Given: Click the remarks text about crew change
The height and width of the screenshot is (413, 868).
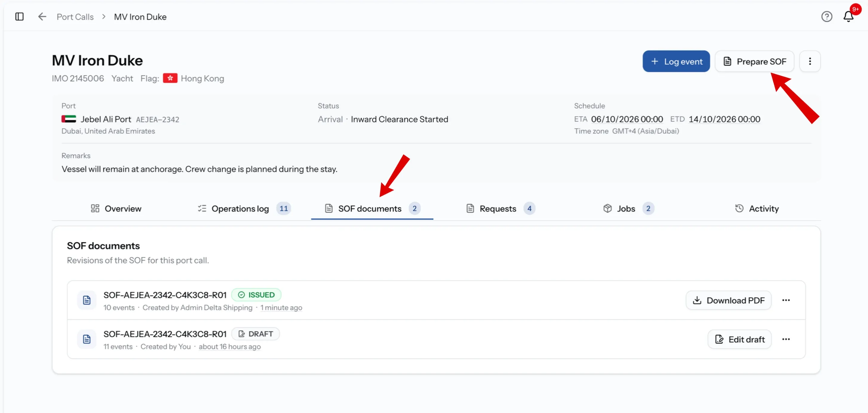Looking at the screenshot, I should point(200,169).
